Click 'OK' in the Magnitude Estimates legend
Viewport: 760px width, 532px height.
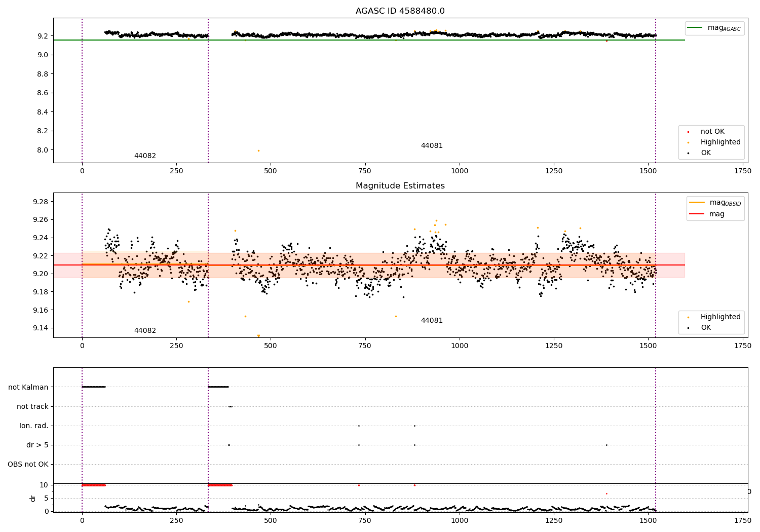point(700,328)
